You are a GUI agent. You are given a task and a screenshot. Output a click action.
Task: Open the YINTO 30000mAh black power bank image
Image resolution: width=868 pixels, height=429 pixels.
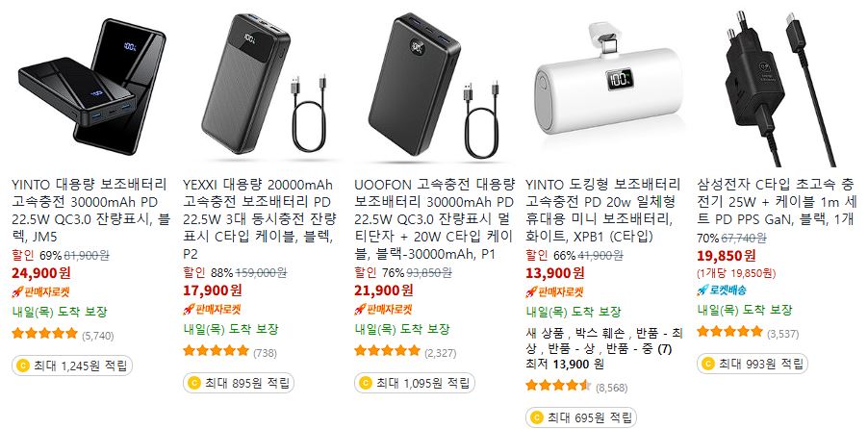click(91, 87)
